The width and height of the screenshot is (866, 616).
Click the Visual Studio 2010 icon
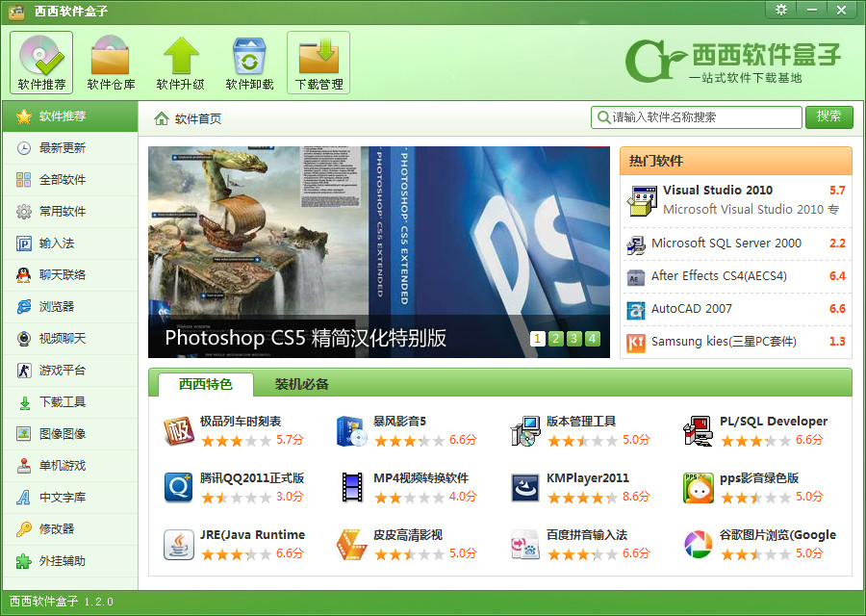click(x=641, y=201)
